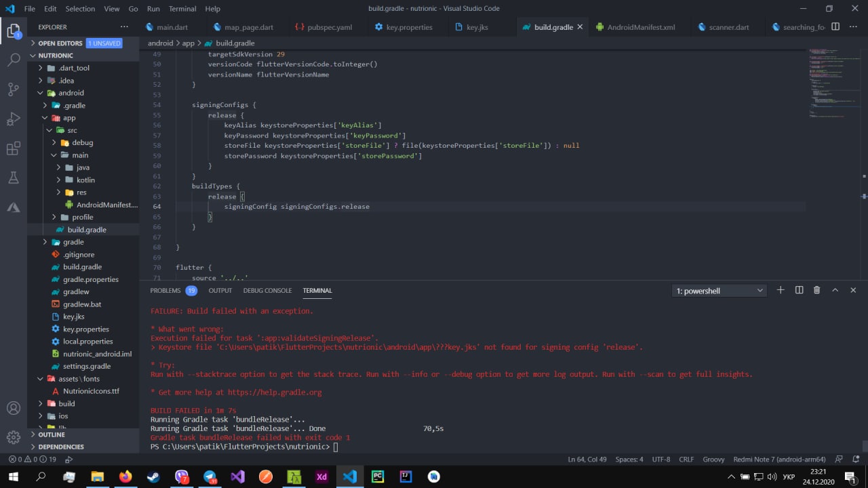
Task: Open Run and Debug view
Action: (x=14, y=119)
